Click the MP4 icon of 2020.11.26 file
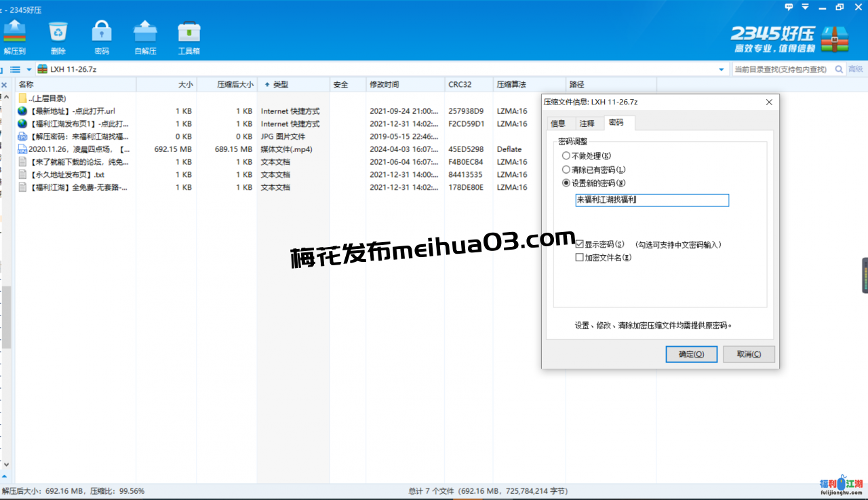Screen dimensions: 868x500 [x=22, y=149]
